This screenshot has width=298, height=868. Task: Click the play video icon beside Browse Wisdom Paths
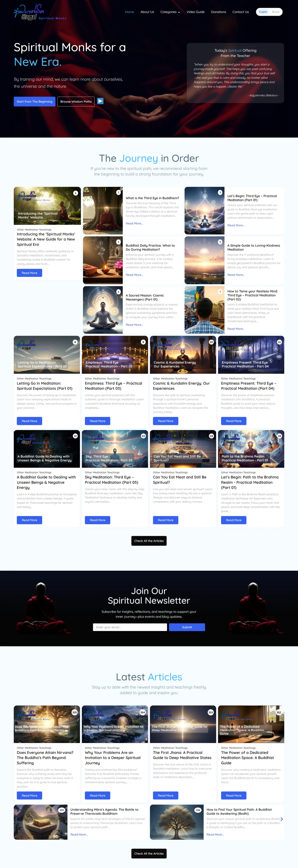[100, 101]
